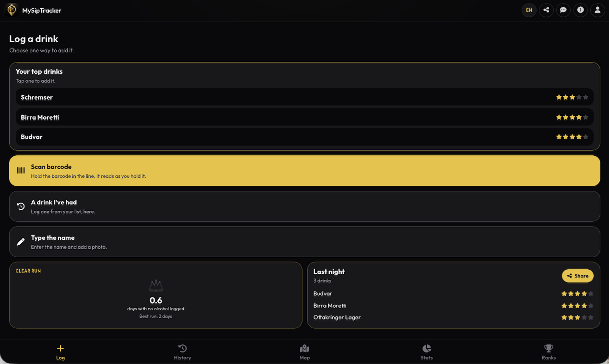Click stars beside Ottakringer Lager
This screenshot has width=609, height=364.
point(577,318)
